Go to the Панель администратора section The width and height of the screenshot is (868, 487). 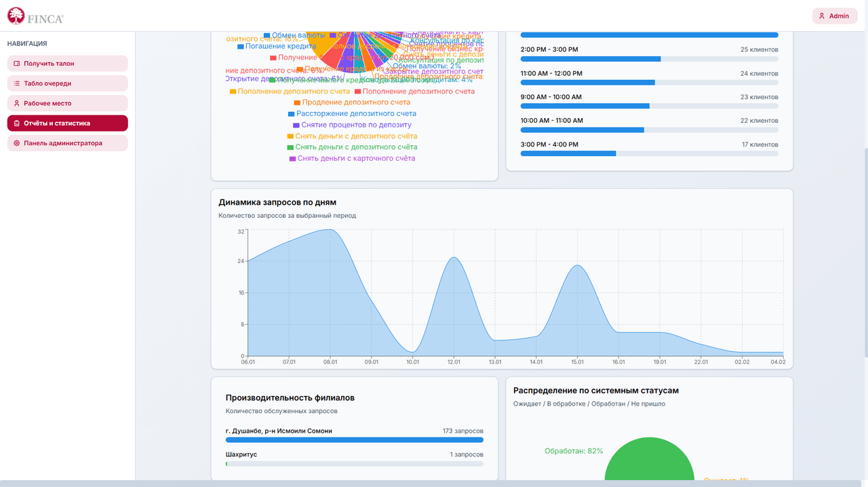68,144
